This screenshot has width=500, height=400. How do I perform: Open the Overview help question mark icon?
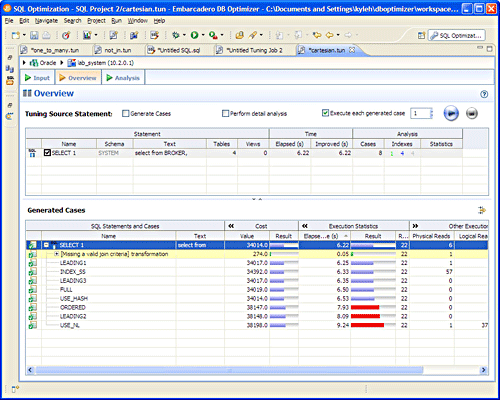(x=484, y=94)
